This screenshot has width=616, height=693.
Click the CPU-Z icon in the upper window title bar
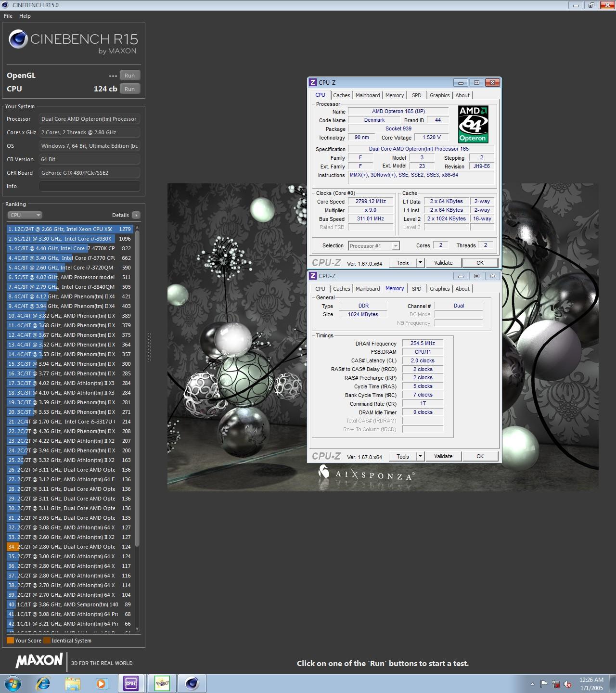[313, 82]
